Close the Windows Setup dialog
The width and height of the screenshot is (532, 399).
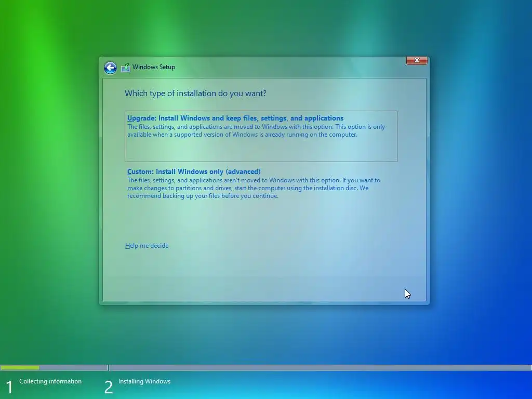(417, 60)
